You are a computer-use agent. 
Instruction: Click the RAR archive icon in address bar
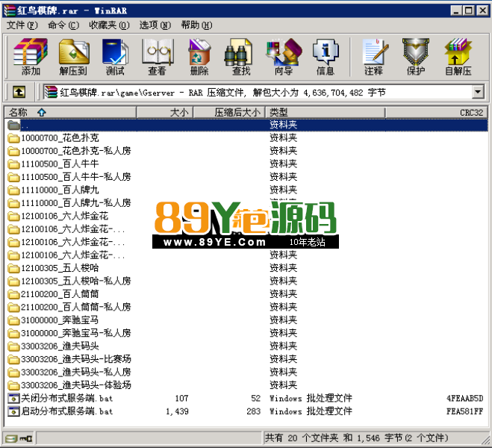pyautogui.click(x=51, y=93)
